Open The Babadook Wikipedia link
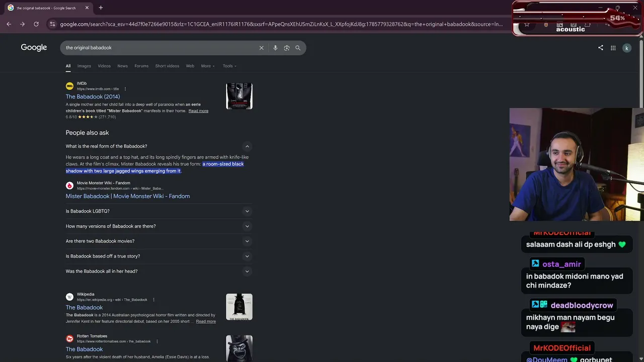Image resolution: width=644 pixels, height=362 pixels. (x=84, y=307)
